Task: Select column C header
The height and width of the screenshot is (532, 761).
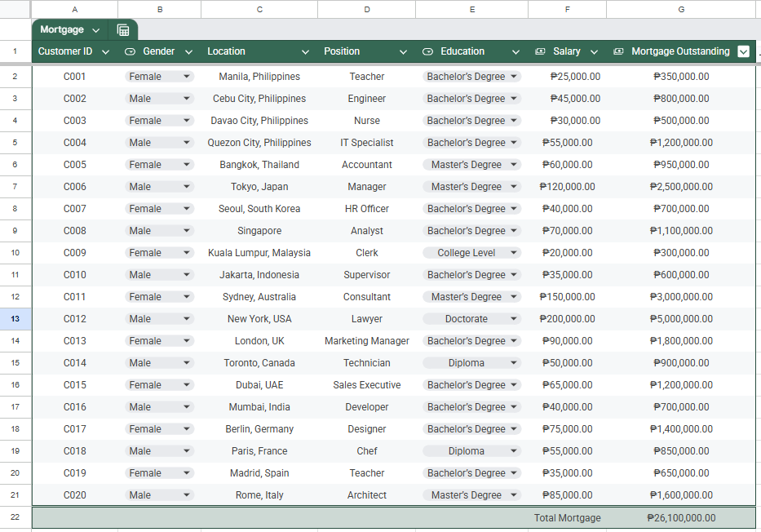Action: tap(259, 9)
